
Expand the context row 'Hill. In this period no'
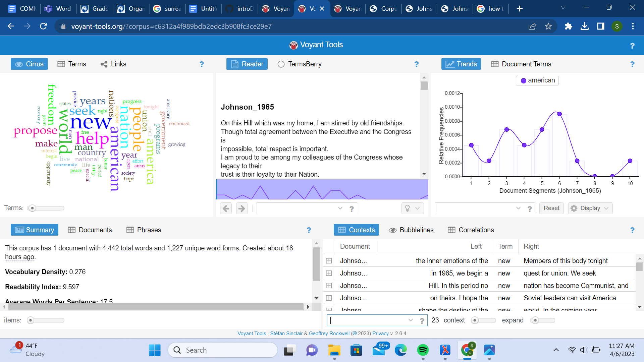pos(329,286)
